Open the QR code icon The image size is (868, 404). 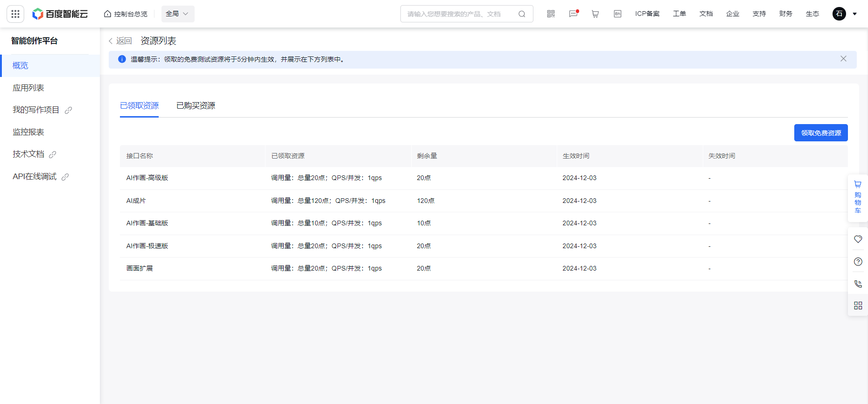pos(551,14)
